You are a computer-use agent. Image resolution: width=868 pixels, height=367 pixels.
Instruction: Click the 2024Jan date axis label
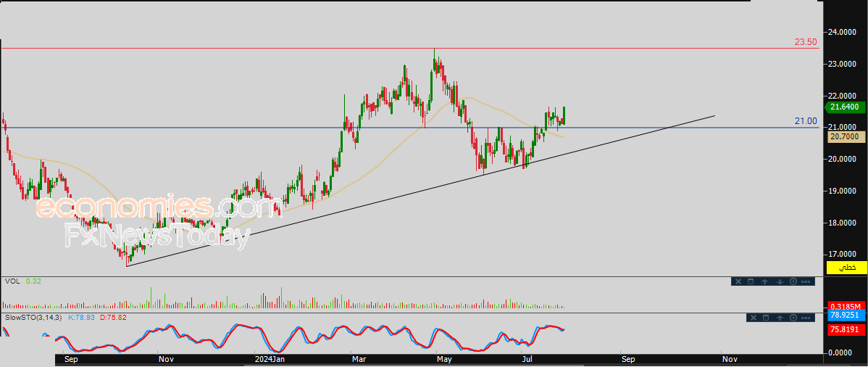[x=270, y=359]
